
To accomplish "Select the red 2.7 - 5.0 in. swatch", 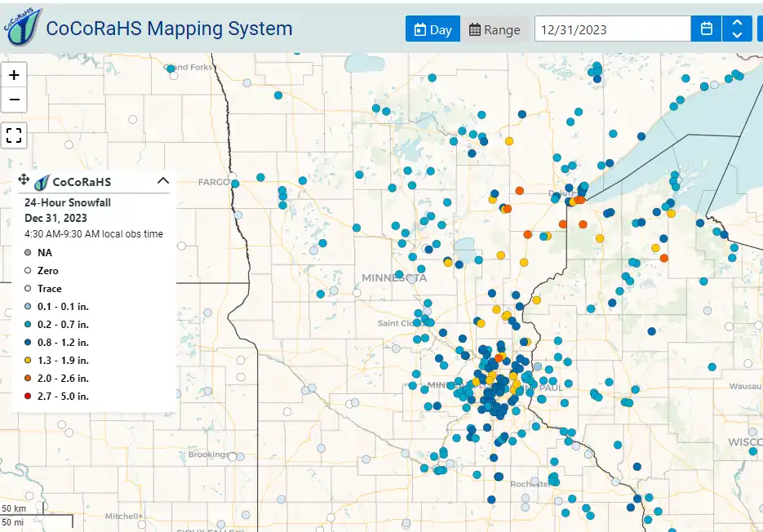I will [28, 397].
